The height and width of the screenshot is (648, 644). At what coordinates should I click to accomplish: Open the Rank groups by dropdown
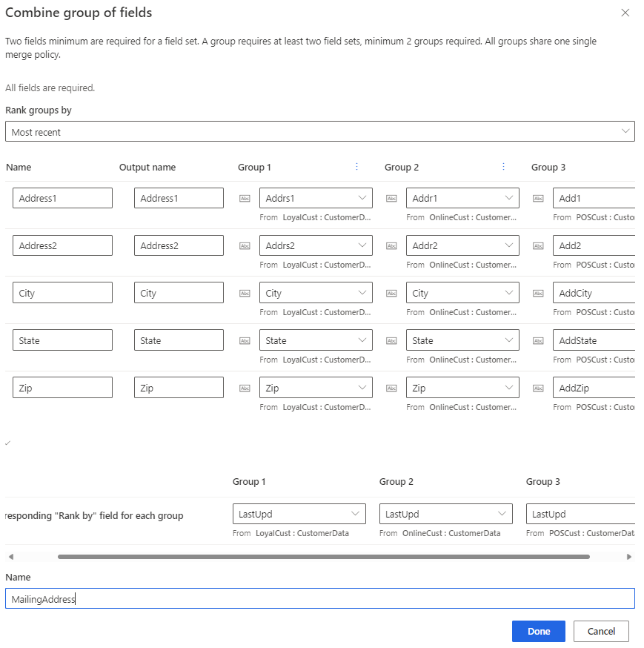coord(320,131)
